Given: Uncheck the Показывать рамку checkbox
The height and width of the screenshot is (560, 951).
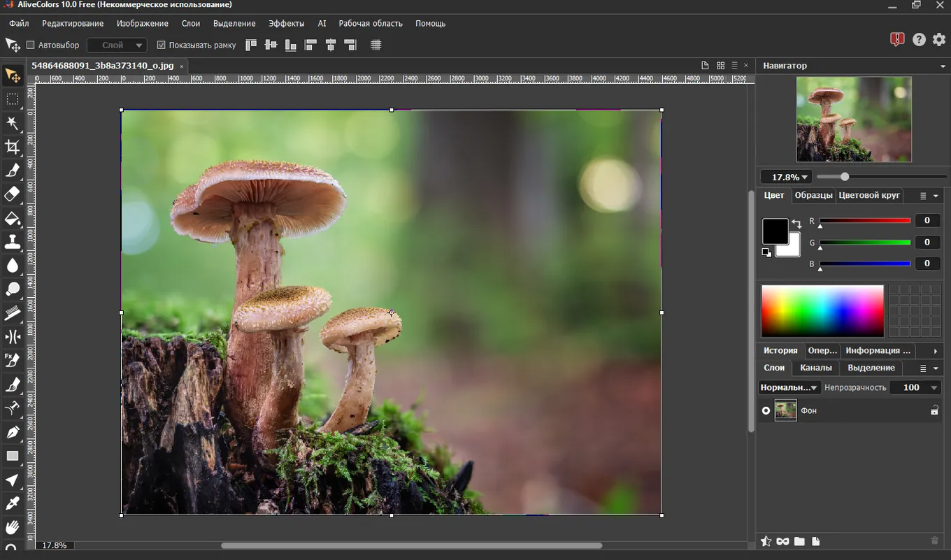Looking at the screenshot, I should tap(162, 45).
